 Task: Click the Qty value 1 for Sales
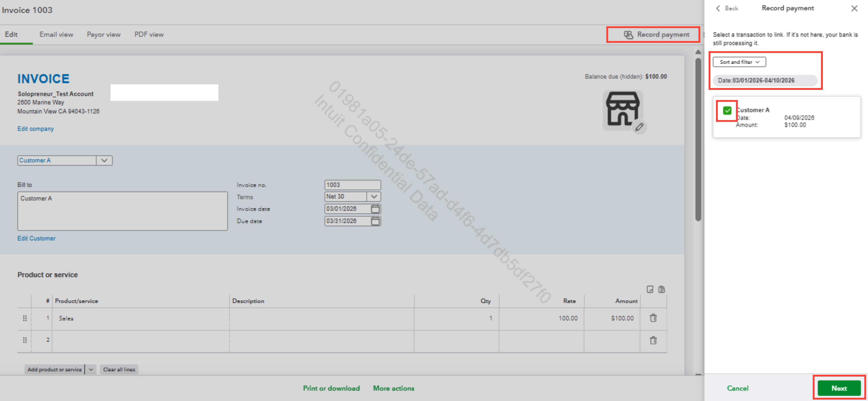point(491,318)
